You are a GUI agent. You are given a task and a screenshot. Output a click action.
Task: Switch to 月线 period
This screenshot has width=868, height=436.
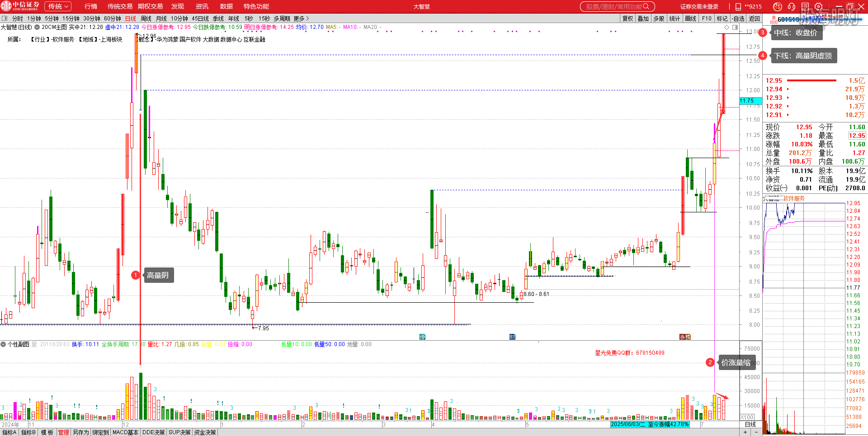(x=161, y=19)
